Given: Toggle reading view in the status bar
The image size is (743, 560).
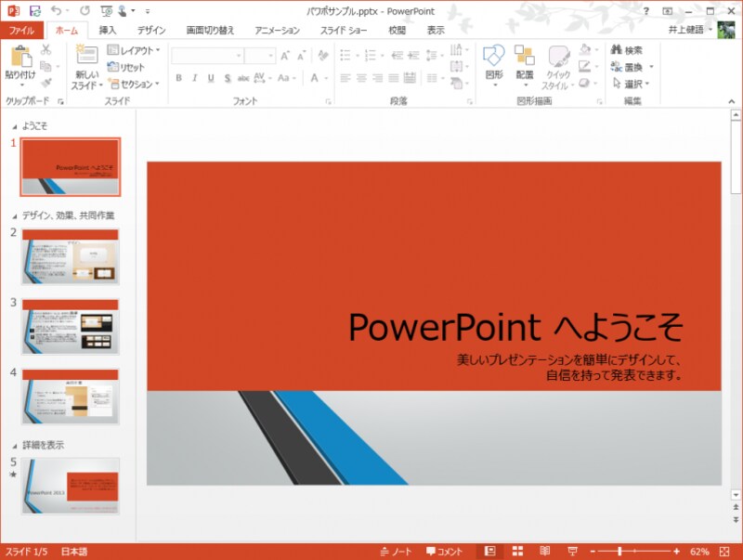Looking at the screenshot, I should point(545,551).
